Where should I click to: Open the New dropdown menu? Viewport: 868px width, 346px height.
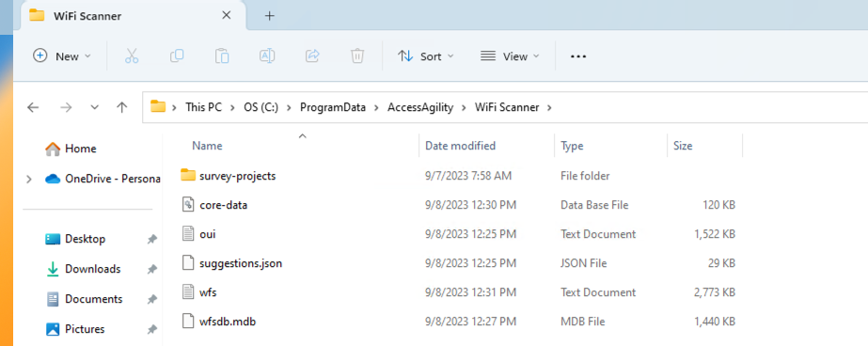click(x=62, y=55)
